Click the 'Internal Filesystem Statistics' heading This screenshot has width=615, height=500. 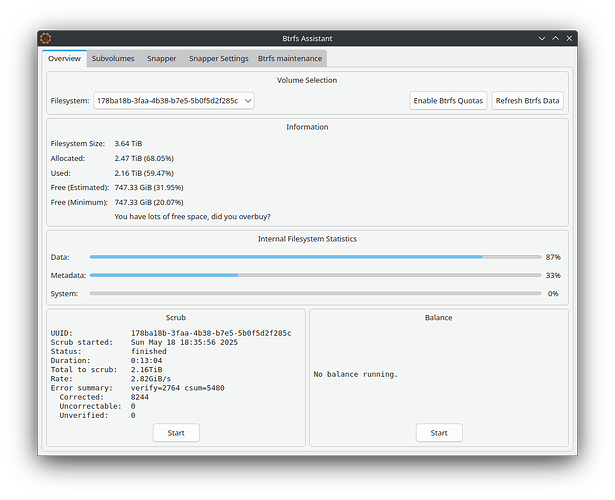307,239
